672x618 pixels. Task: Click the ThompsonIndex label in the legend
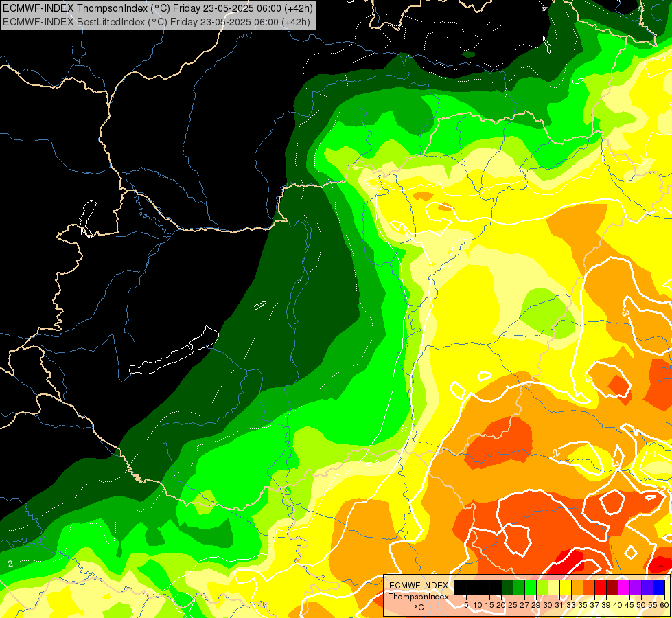coord(418,597)
